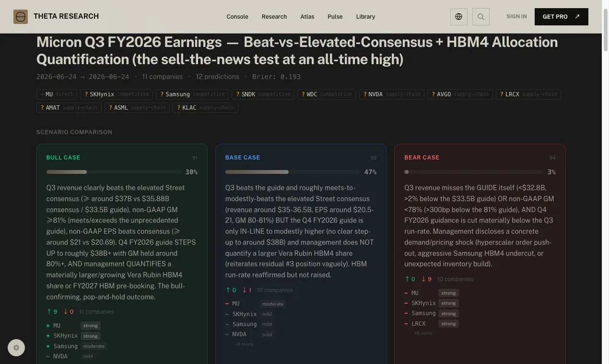
Task: Click the GET PRO button
Action: click(x=561, y=17)
